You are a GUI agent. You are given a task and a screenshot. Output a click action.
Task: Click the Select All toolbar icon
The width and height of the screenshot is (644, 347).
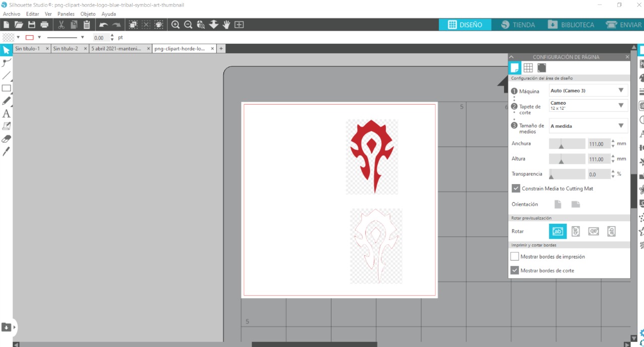(133, 25)
